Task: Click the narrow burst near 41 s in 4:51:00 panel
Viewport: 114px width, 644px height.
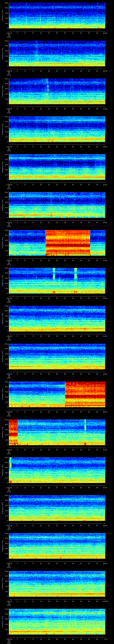Action: (76, 274)
